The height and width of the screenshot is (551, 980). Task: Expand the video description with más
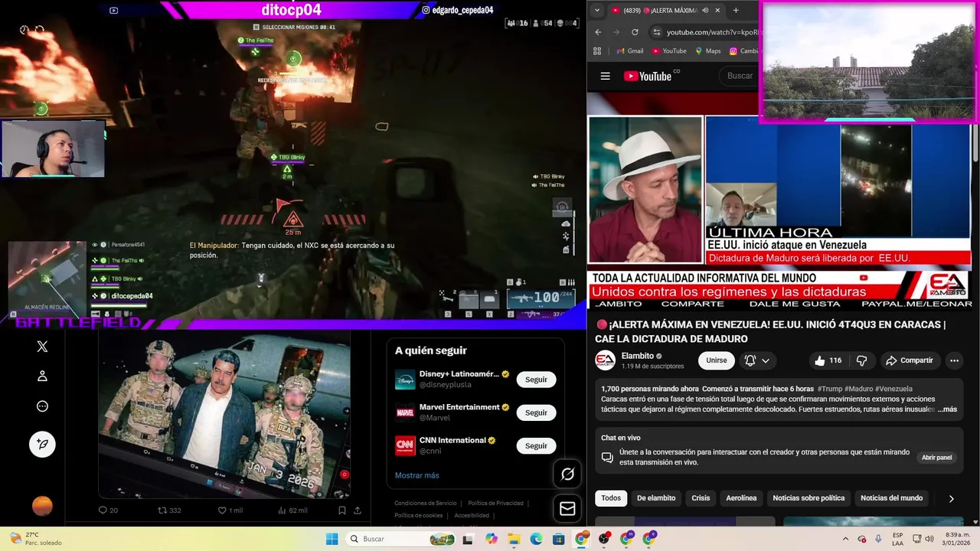click(947, 409)
